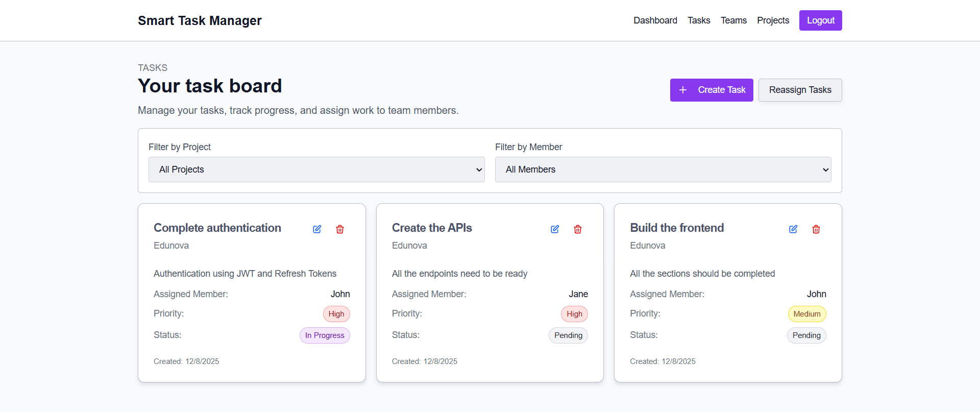The image size is (980, 412).
Task: Click John on Complete authentication card
Action: click(x=340, y=294)
